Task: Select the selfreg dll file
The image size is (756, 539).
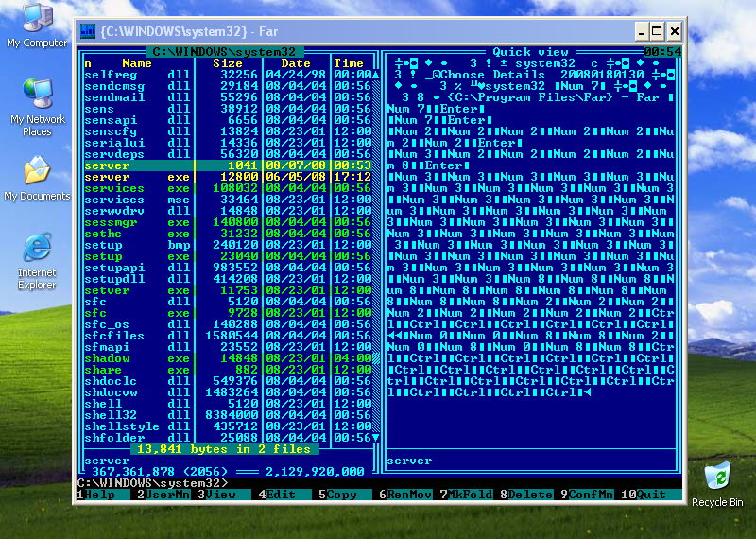Action: coord(111,75)
